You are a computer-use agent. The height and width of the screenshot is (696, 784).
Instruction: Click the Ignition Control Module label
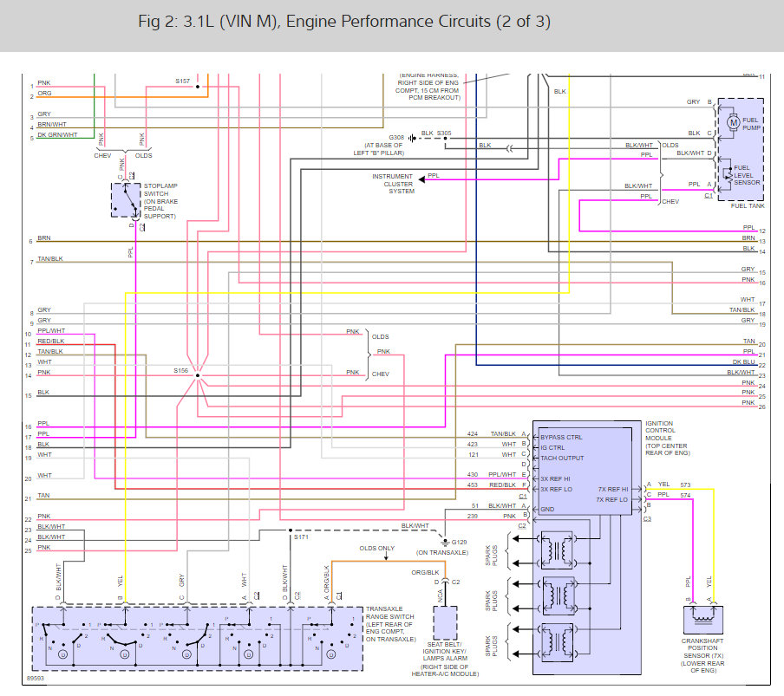[x=668, y=439]
